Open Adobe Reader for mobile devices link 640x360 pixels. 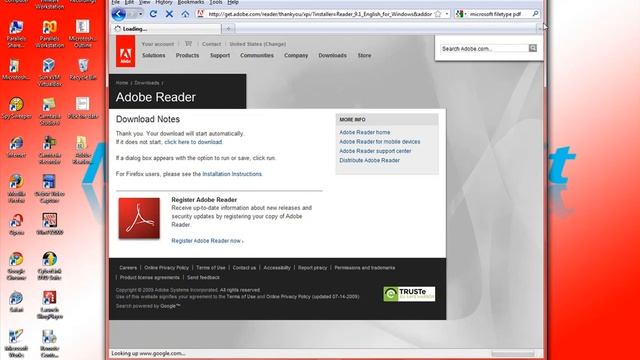(380, 142)
